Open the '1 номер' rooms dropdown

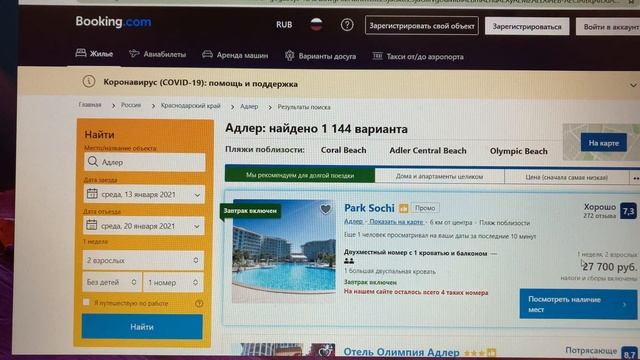(173, 282)
